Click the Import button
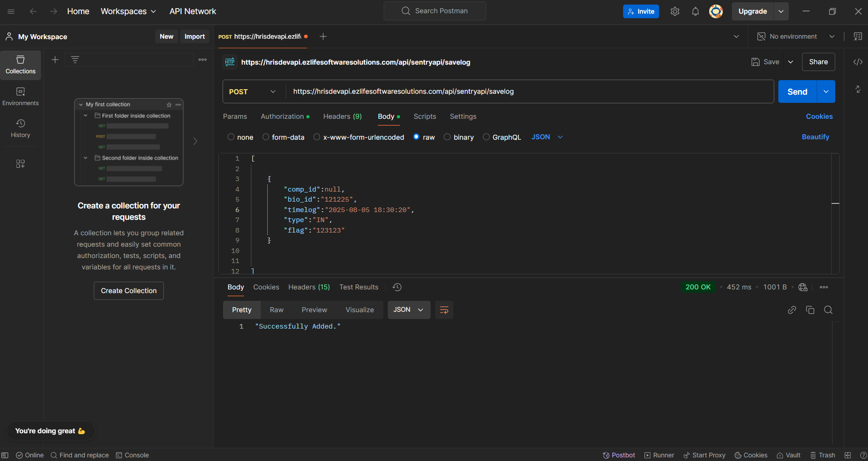Screen dimensions: 868x461 195,36
